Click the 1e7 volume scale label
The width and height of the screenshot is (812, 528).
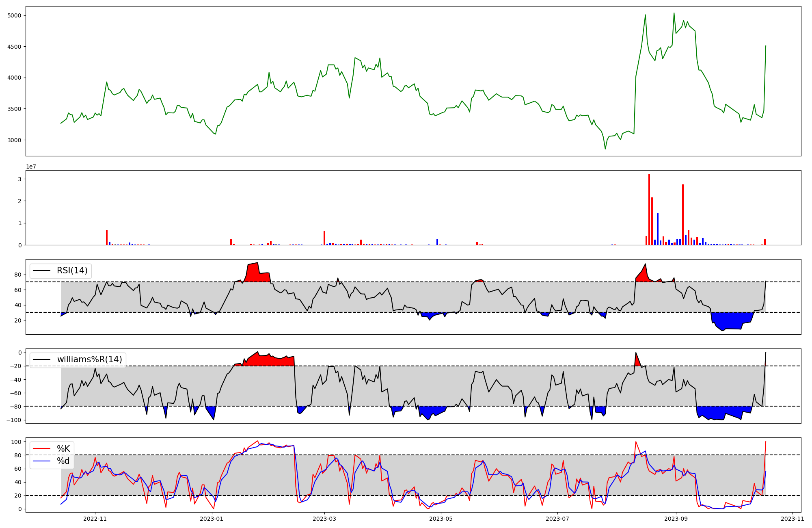[31, 167]
